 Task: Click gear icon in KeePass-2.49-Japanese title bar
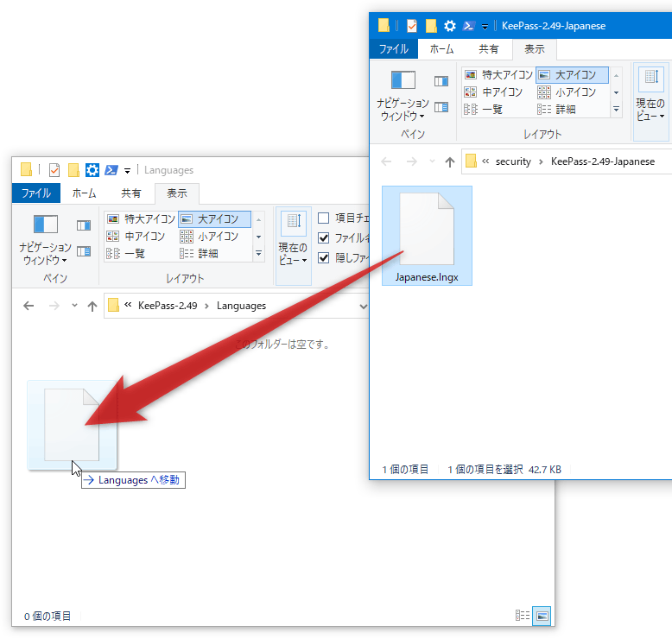tap(449, 26)
